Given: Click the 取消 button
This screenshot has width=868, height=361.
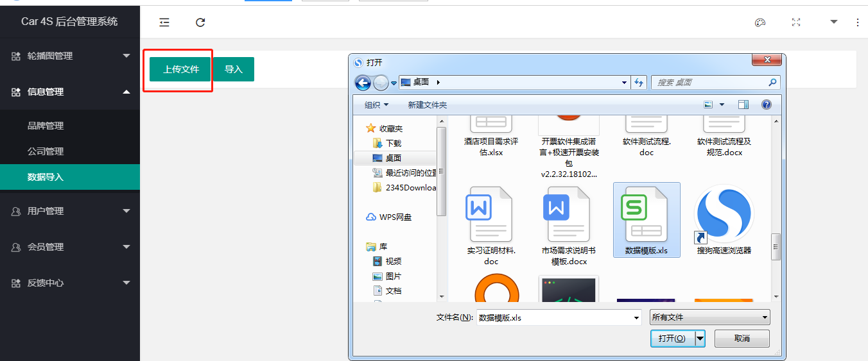Looking at the screenshot, I should (742, 338).
